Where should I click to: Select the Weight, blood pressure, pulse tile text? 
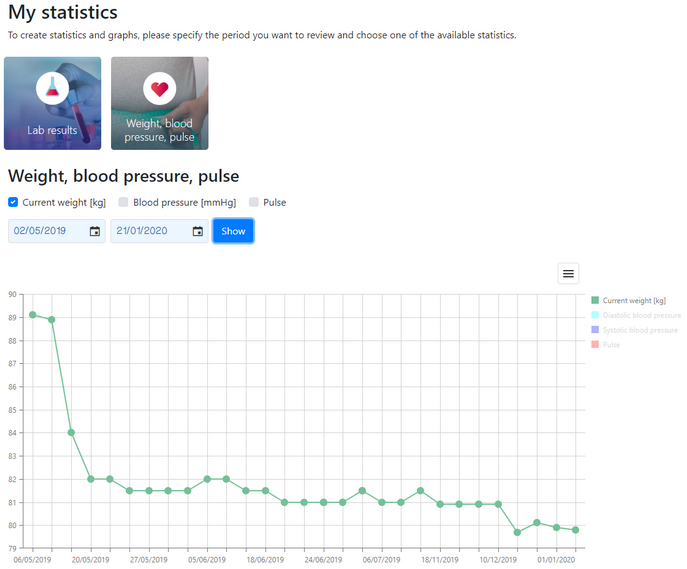coord(159,130)
